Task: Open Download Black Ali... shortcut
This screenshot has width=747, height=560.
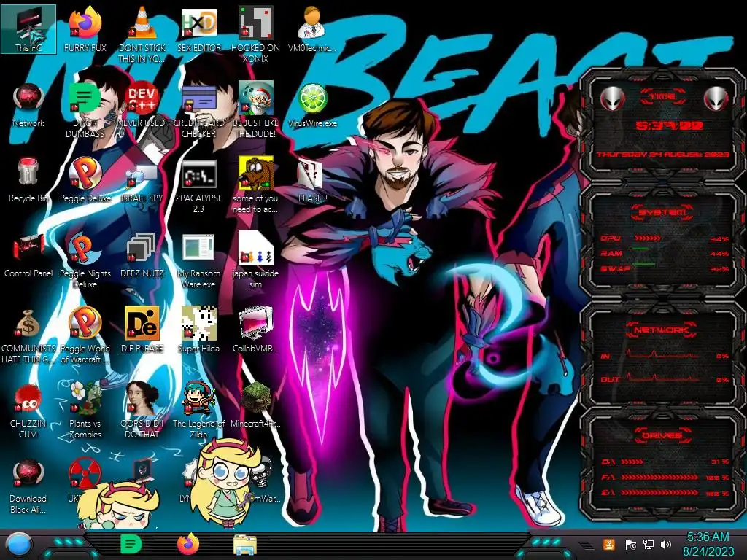Action: click(x=28, y=486)
